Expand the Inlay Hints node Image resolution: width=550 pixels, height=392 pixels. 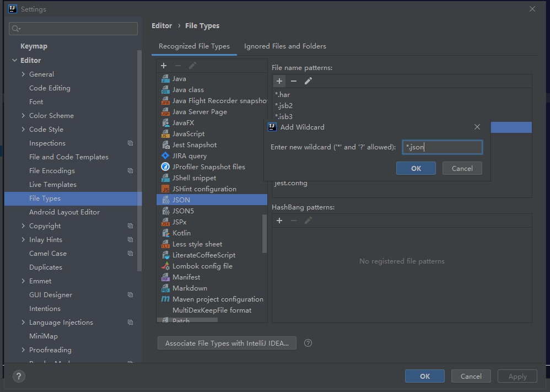[x=23, y=240]
